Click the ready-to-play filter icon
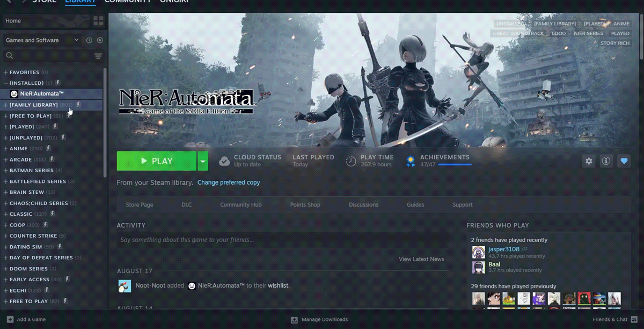 (x=100, y=40)
